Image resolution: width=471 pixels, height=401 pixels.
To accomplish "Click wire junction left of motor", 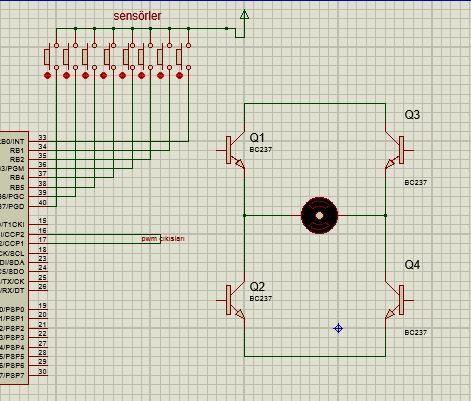I will pyautogui.click(x=244, y=216).
